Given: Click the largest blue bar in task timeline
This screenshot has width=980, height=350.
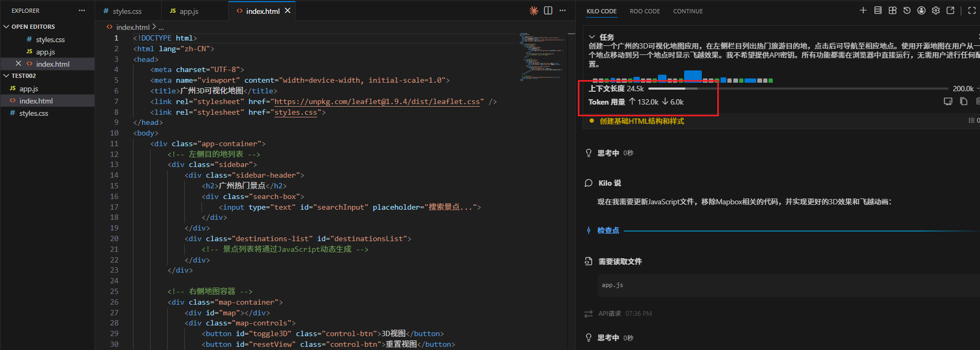Looking at the screenshot, I should [693, 76].
